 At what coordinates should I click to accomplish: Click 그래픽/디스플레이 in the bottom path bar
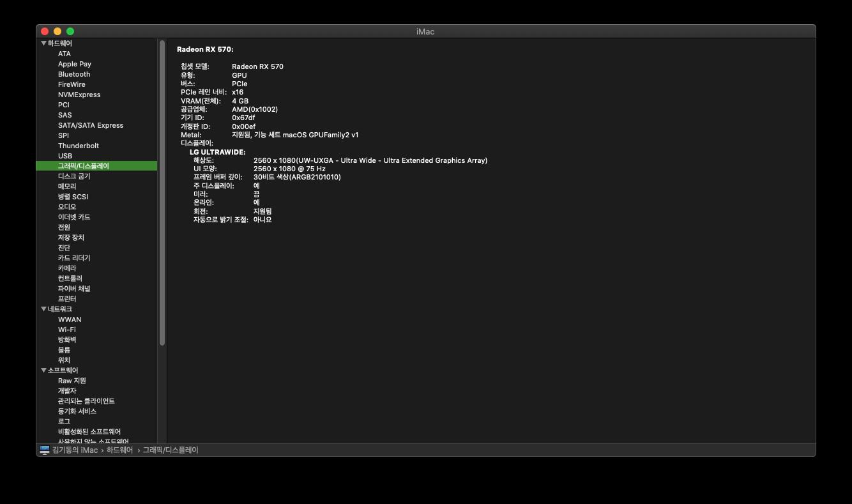coord(171,450)
